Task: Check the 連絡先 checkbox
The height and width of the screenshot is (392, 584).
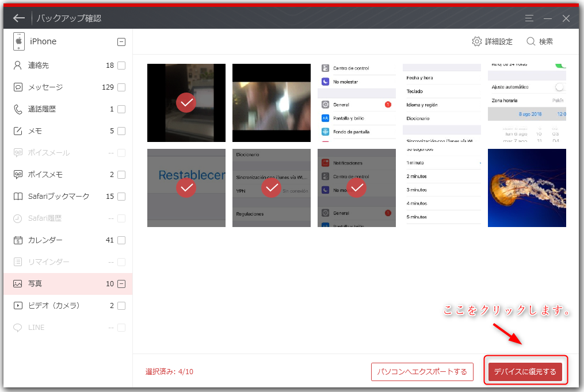Action: point(121,66)
